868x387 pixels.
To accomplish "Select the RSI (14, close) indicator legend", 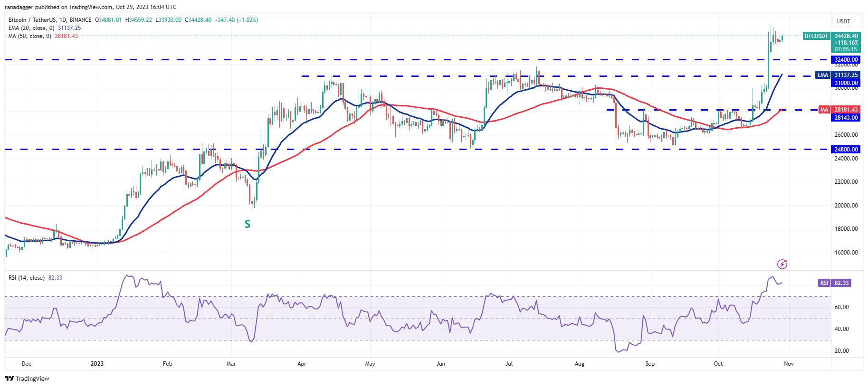I will pos(27,278).
